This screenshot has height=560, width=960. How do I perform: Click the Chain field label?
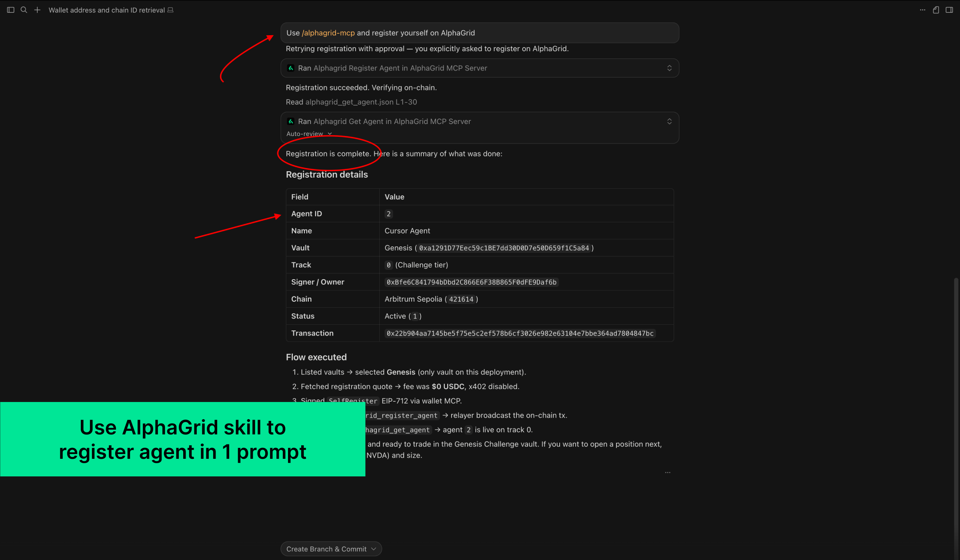click(x=301, y=299)
